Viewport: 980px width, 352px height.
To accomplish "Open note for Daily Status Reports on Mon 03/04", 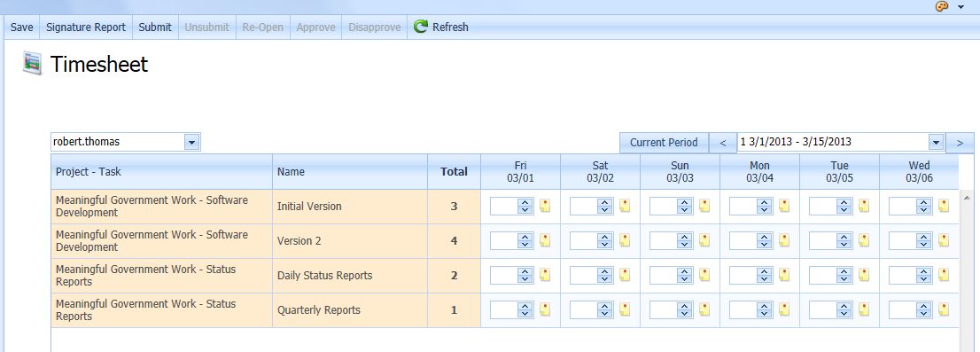I will (784, 275).
